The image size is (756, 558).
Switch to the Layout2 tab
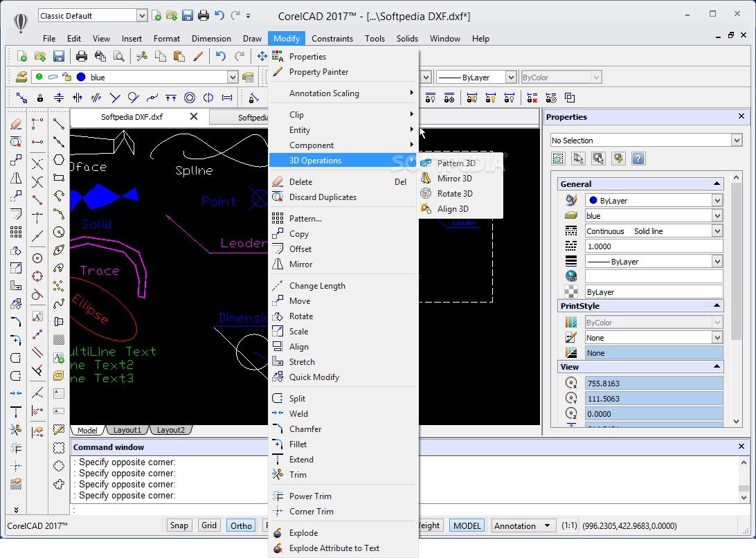[x=171, y=430]
